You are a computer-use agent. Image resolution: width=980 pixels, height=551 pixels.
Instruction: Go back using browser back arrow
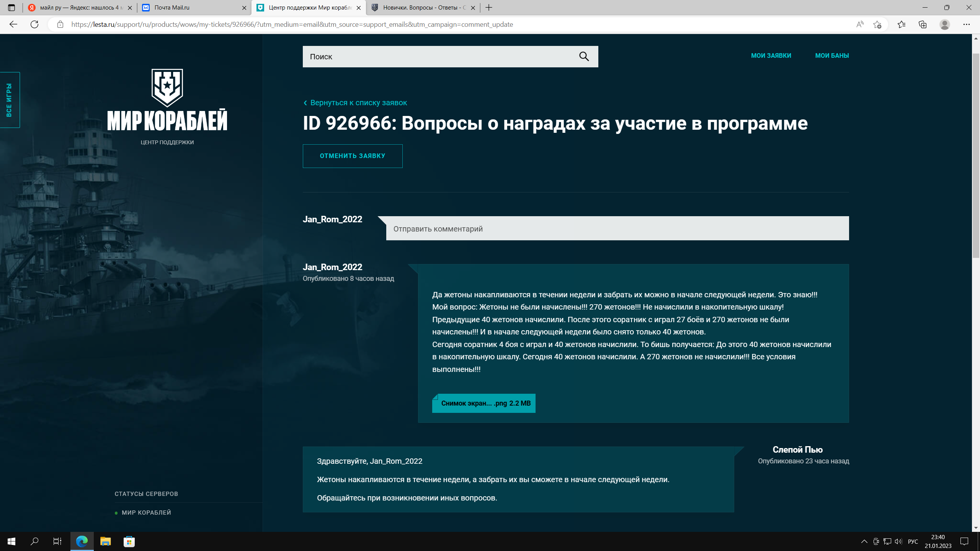point(13,24)
